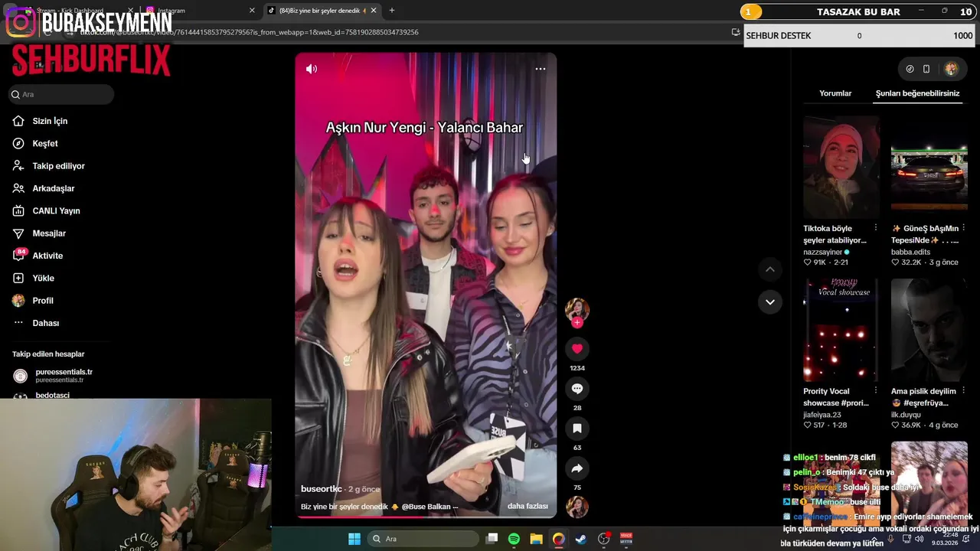980x551 pixels.
Task: Expand caption with 'daha fazlası'
Action: tap(528, 507)
